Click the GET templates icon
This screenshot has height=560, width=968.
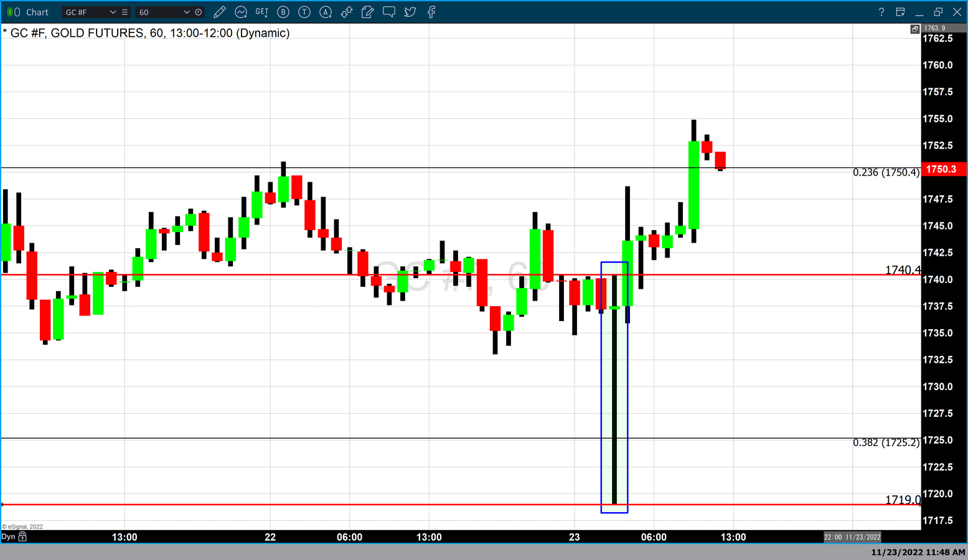click(x=262, y=12)
